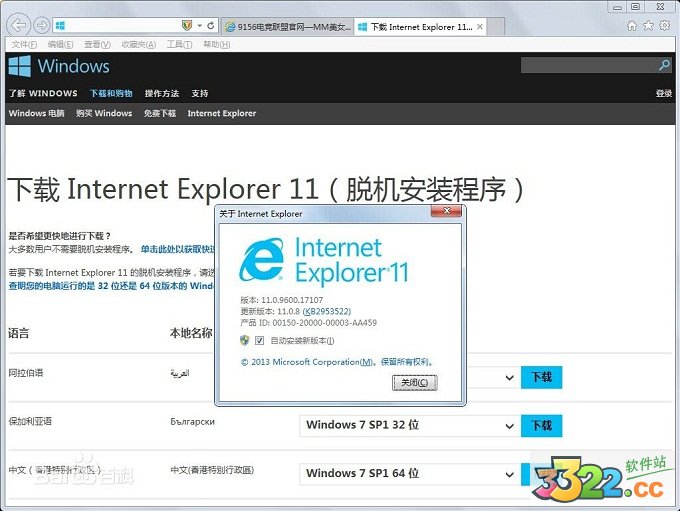Expand the version dropdown in 阿拉伯语 row
The image size is (680, 511).
pos(510,377)
